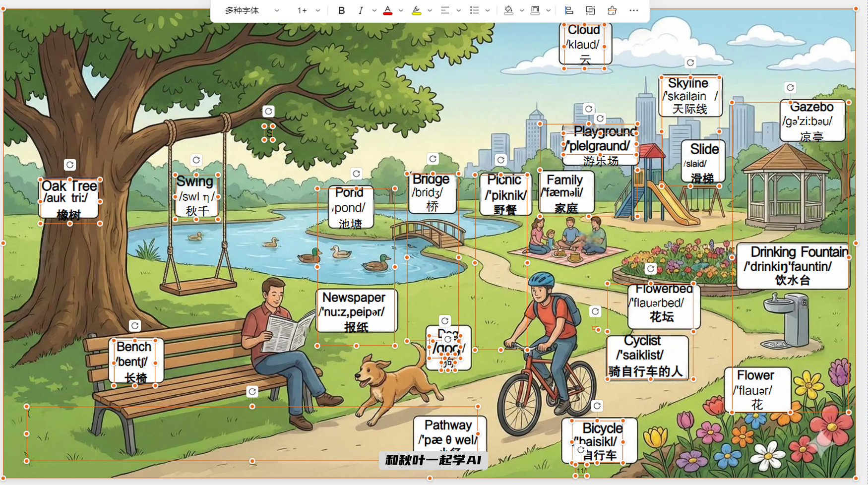
Task: Apply the red font color
Action: point(387,10)
